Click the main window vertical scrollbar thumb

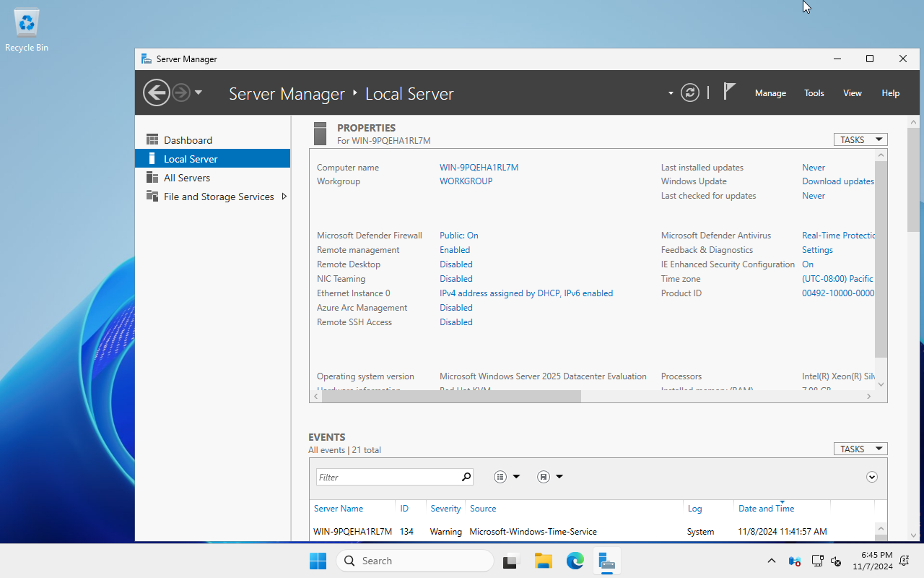914,181
